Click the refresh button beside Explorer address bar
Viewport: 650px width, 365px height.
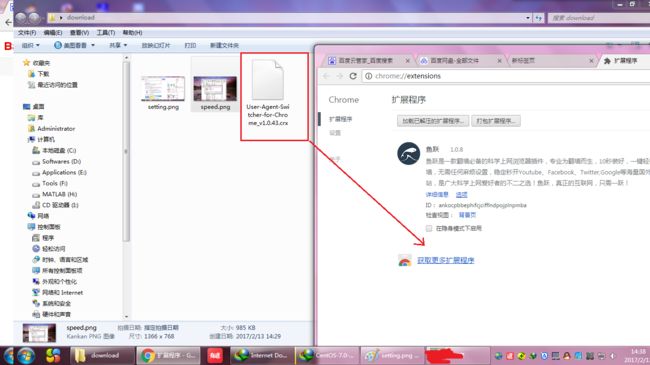point(538,18)
